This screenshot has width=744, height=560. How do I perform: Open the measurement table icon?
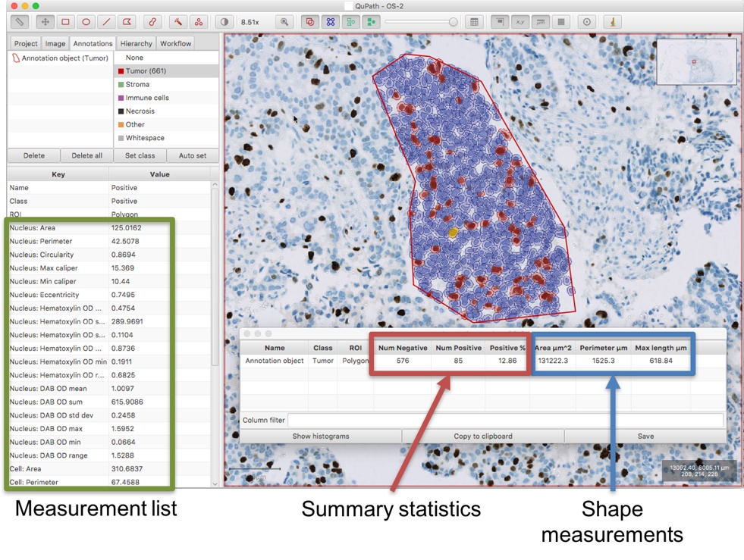[x=474, y=22]
